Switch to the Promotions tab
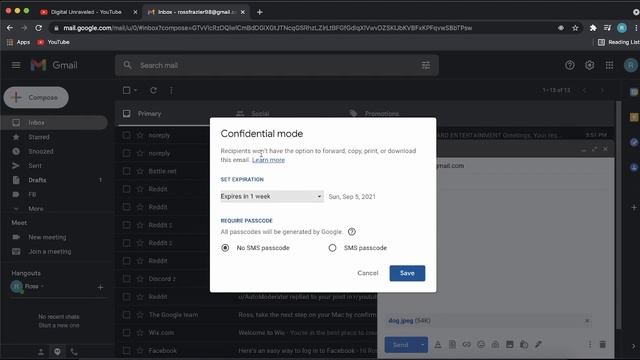 [x=382, y=113]
